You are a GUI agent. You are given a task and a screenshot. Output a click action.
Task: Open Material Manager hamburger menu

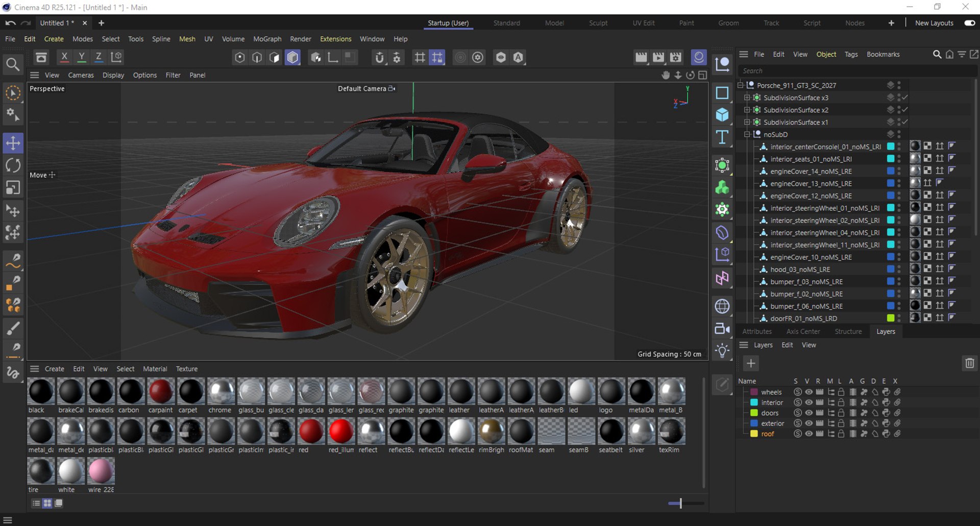tap(34, 369)
